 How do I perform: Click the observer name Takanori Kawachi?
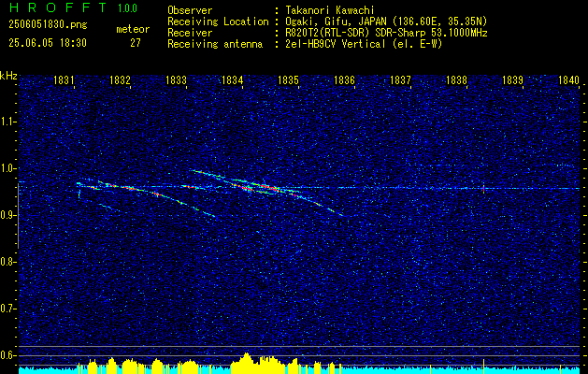pyautogui.click(x=330, y=10)
